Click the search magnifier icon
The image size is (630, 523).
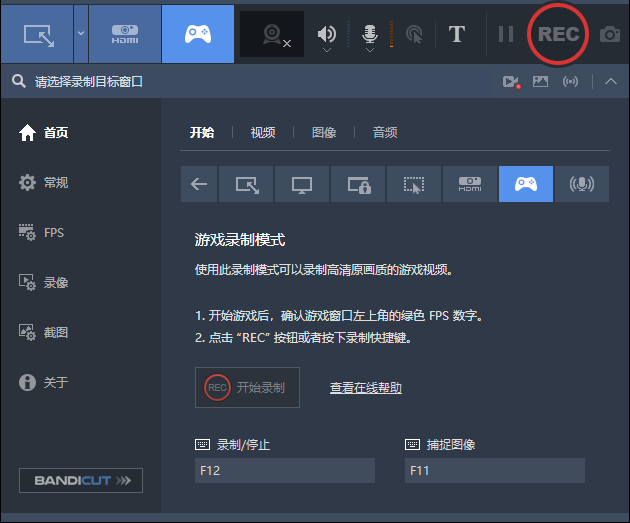[18, 82]
